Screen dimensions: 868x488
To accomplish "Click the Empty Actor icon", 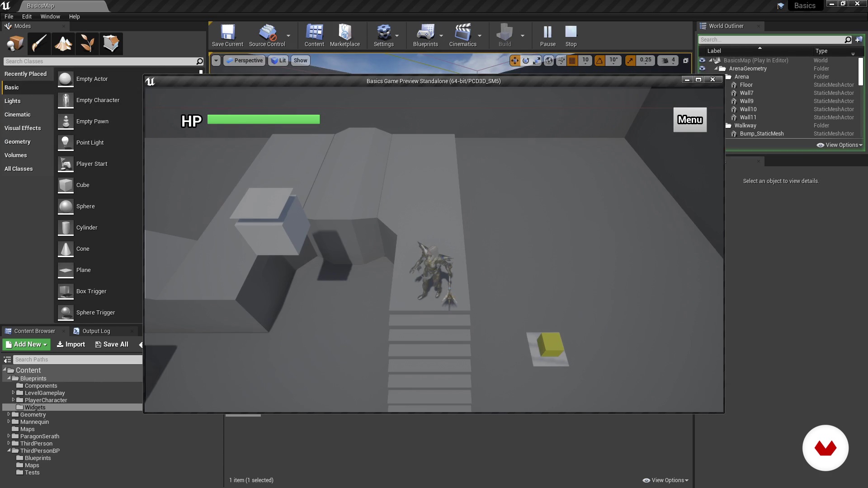I will point(66,79).
